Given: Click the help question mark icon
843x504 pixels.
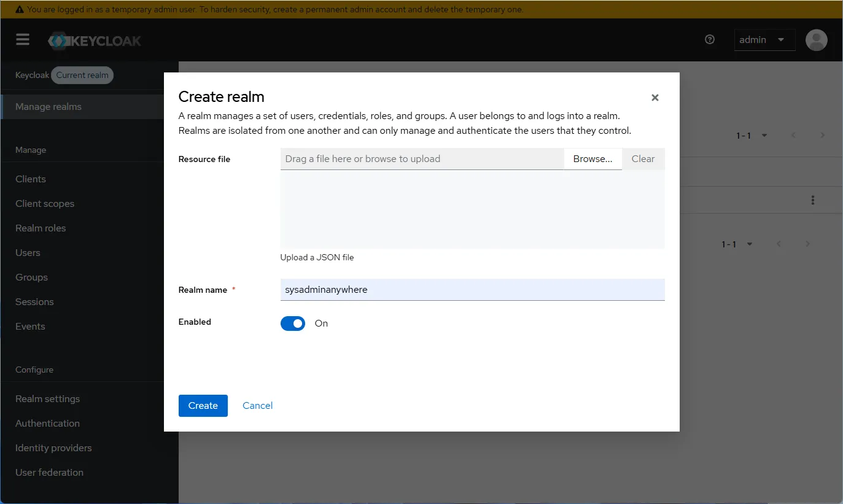Looking at the screenshot, I should tap(710, 39).
